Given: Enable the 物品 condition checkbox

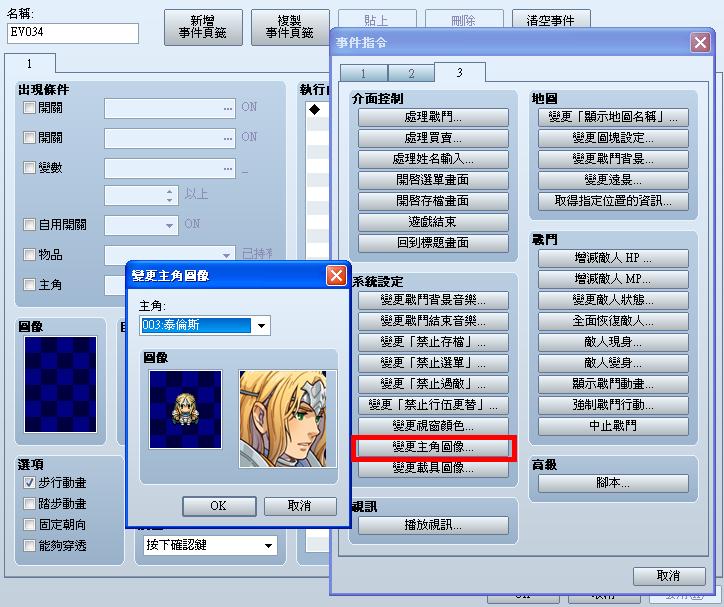Looking at the screenshot, I should [x=29, y=254].
